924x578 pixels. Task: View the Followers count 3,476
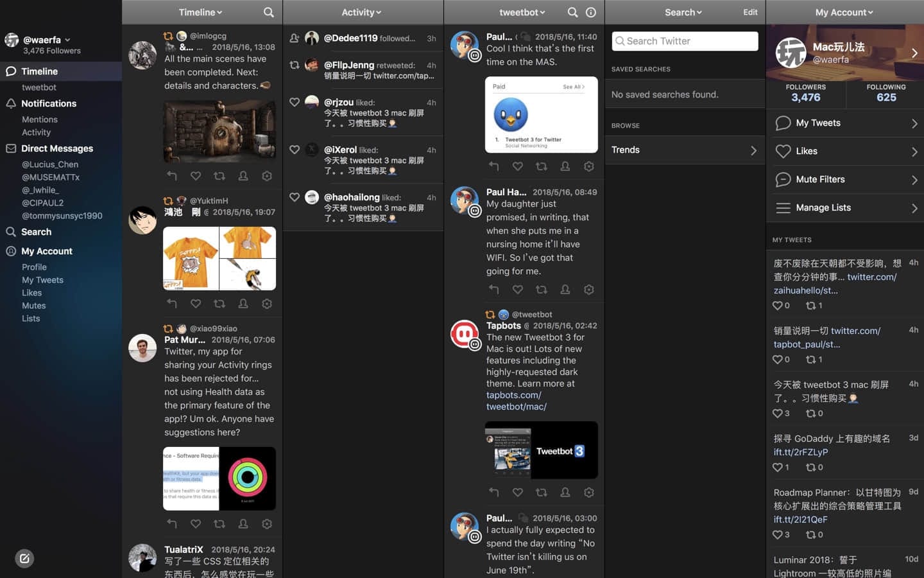806,98
